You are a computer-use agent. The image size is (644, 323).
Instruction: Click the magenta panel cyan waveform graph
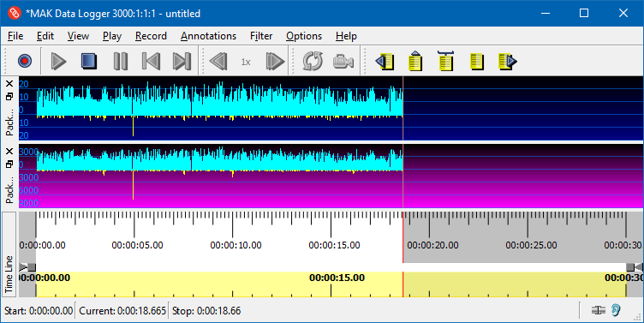click(x=220, y=160)
